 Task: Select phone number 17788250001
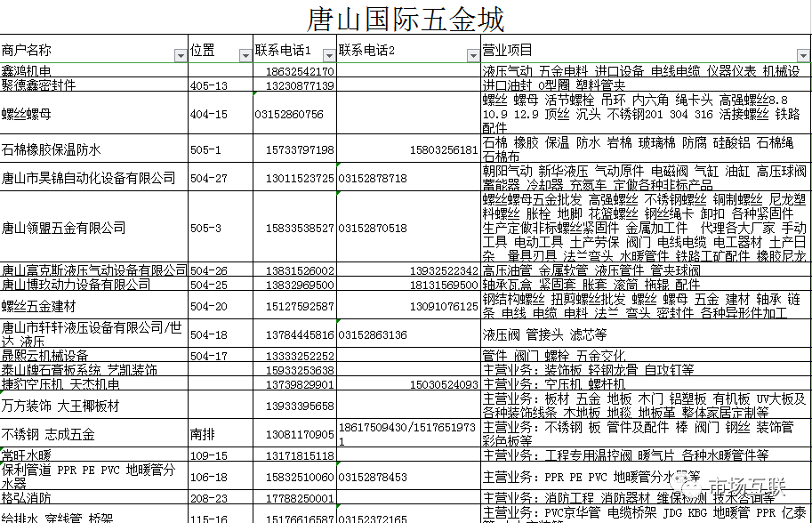coord(294,497)
